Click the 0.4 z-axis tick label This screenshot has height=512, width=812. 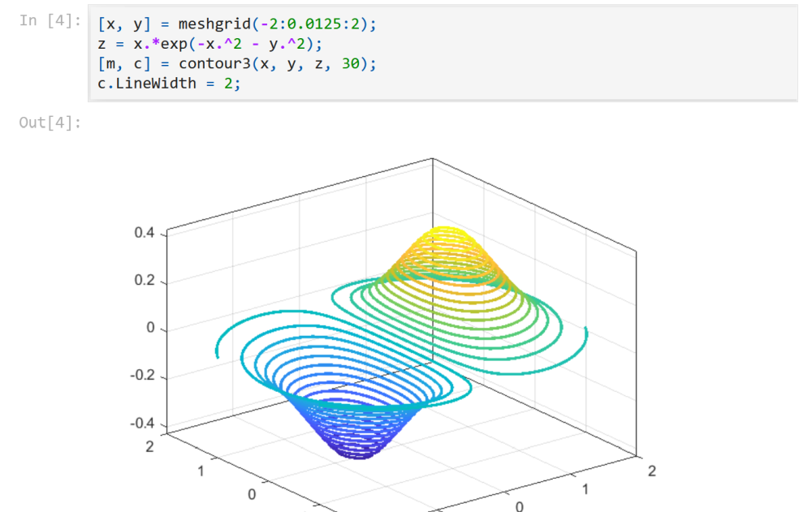pyautogui.click(x=145, y=233)
